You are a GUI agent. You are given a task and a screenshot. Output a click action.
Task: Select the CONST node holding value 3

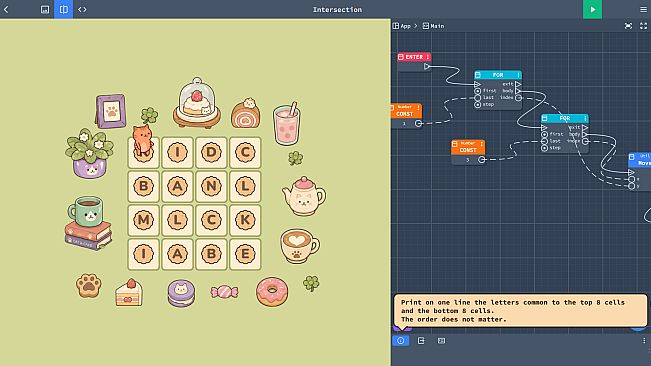point(468,147)
